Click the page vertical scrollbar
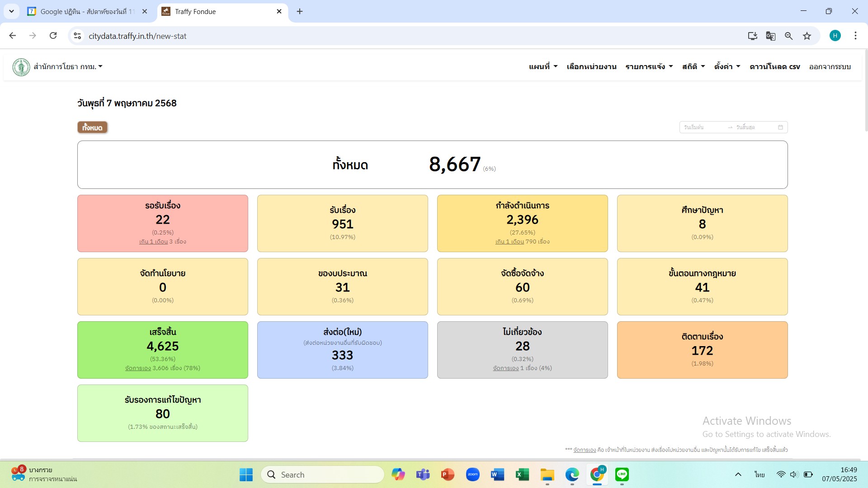Viewport: 868px width, 488px height. tap(865, 90)
